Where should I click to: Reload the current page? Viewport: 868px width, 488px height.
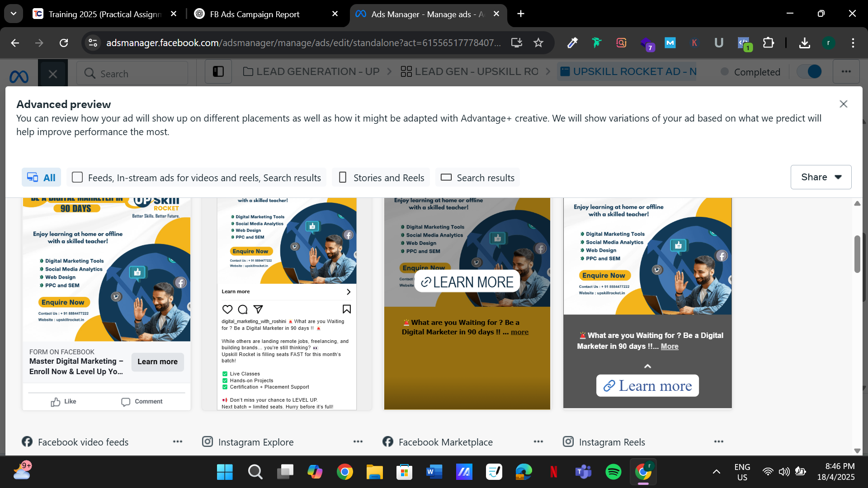click(x=64, y=43)
